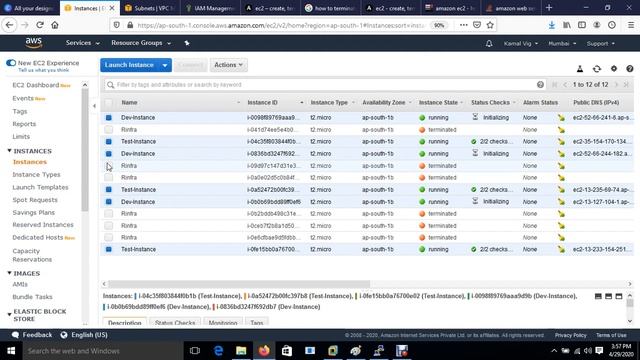Expand the Services menu
Screen dimensions: 640x360
[x=82, y=43]
